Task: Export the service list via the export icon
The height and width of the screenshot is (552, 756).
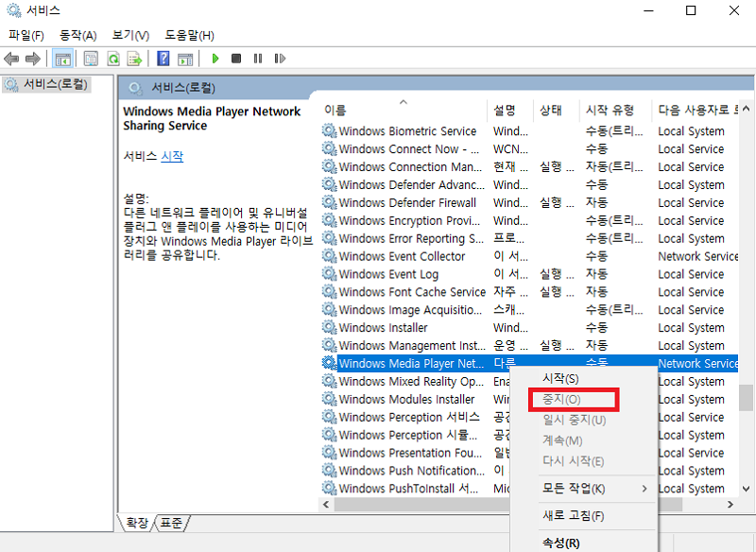Action: pos(135,58)
